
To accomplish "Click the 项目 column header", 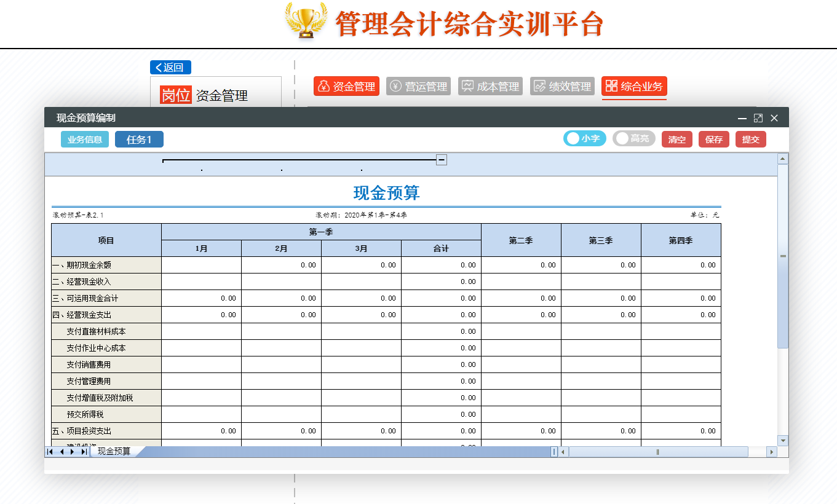I will click(x=106, y=240).
